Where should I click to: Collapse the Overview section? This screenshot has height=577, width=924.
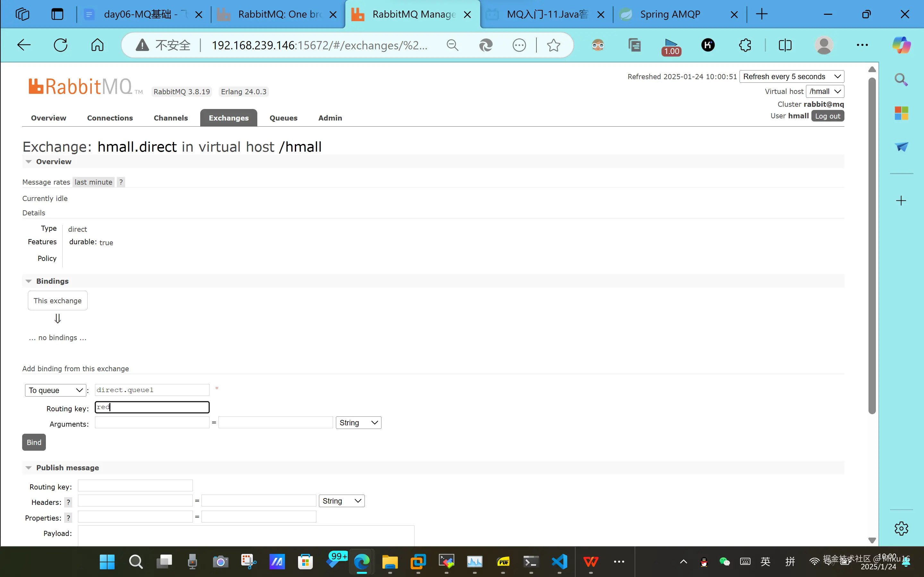[x=29, y=162]
